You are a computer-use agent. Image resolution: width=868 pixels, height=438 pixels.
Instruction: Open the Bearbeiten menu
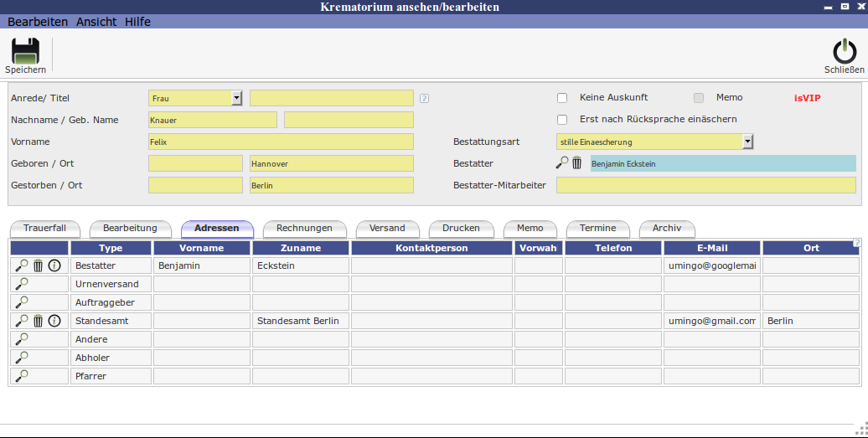(38, 22)
